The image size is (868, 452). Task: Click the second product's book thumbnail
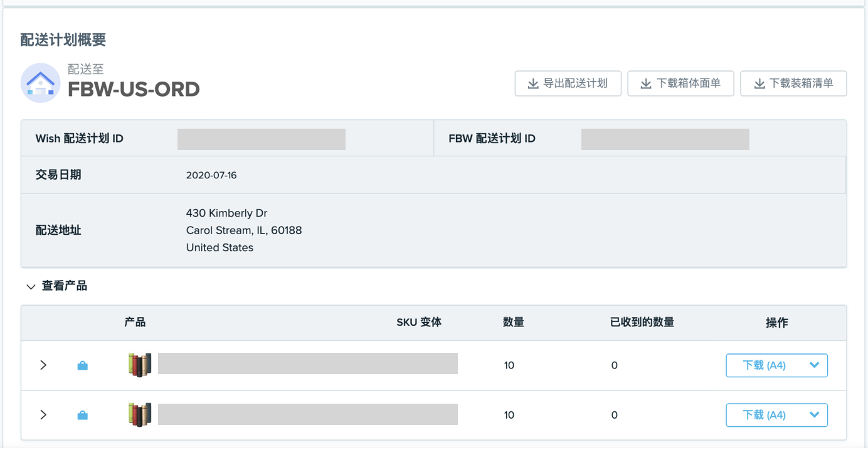[x=139, y=415]
